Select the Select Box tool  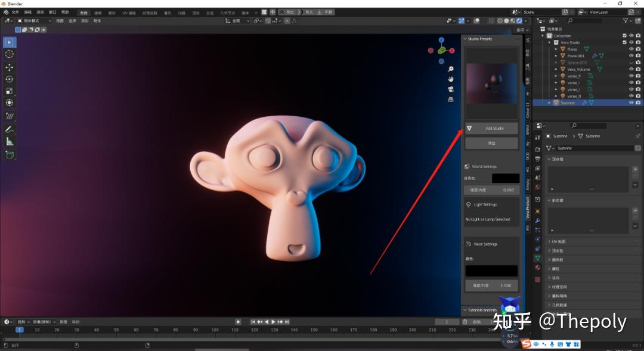click(10, 42)
